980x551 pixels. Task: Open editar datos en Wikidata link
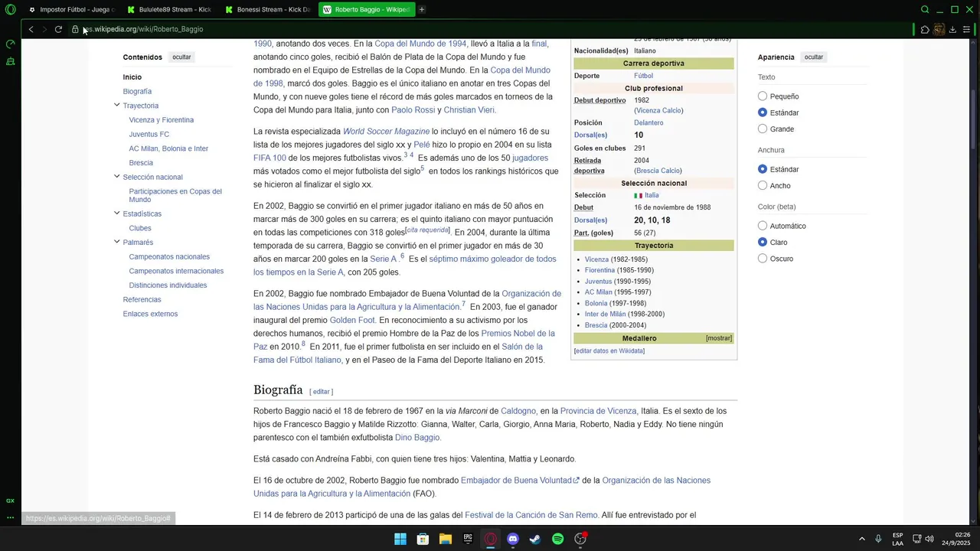click(609, 351)
